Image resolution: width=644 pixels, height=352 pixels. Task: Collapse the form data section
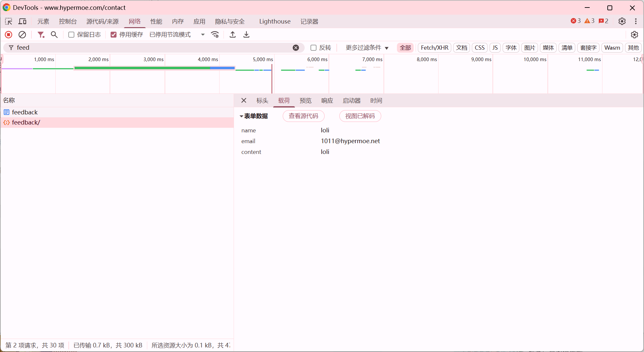(x=241, y=116)
